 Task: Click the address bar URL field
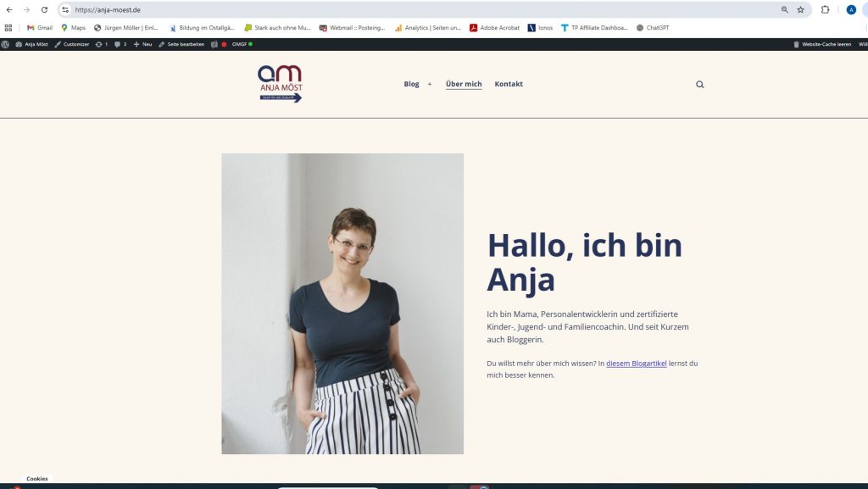coord(420,10)
